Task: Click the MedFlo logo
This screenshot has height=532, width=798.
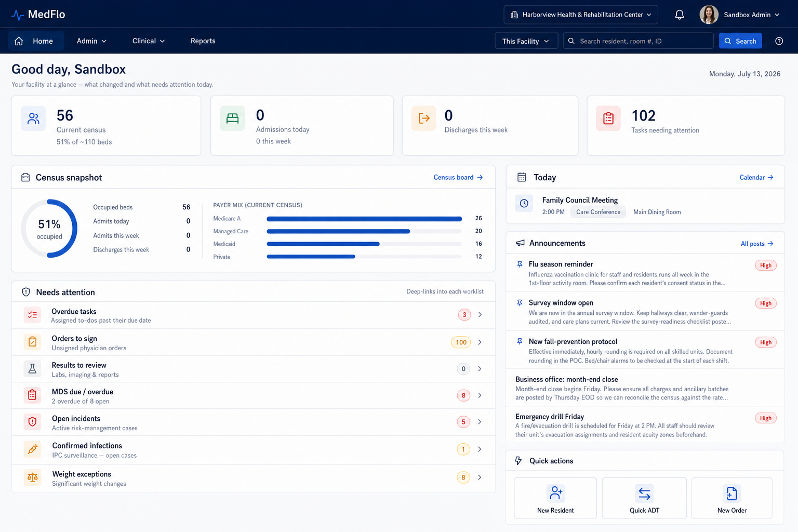Action: [x=38, y=15]
